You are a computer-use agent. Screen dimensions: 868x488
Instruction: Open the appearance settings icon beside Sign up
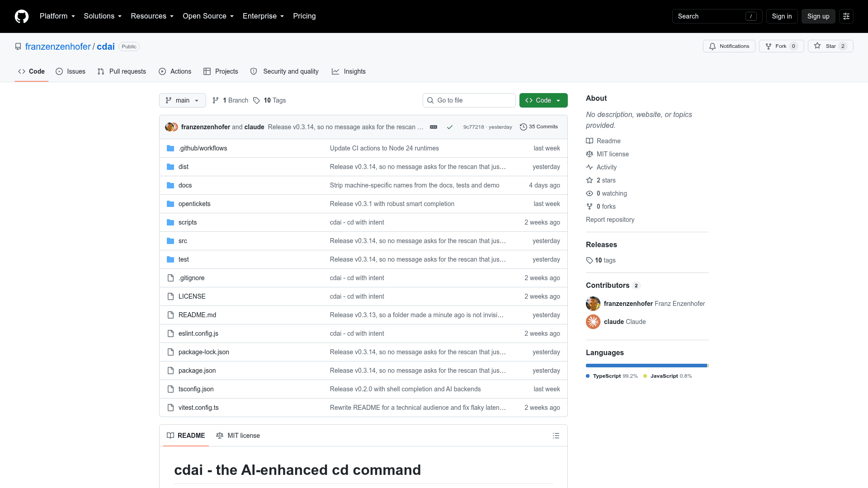click(x=846, y=16)
